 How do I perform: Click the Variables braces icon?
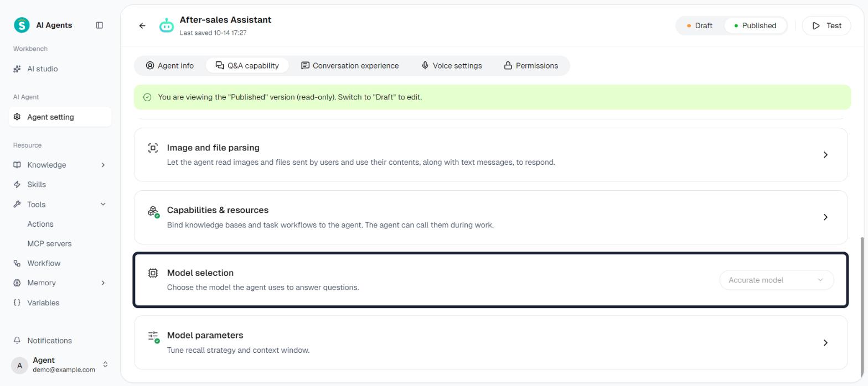(x=17, y=302)
